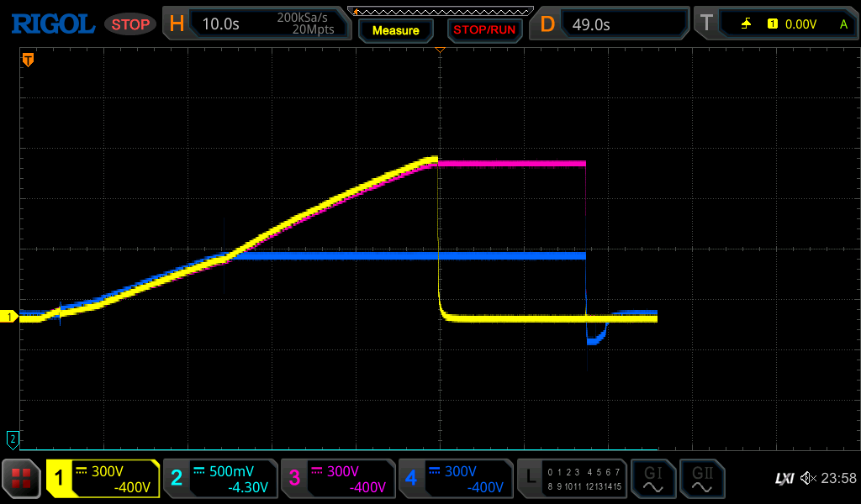This screenshot has height=504, width=861.
Task: Click the muted speaker icon
Action: point(808,479)
